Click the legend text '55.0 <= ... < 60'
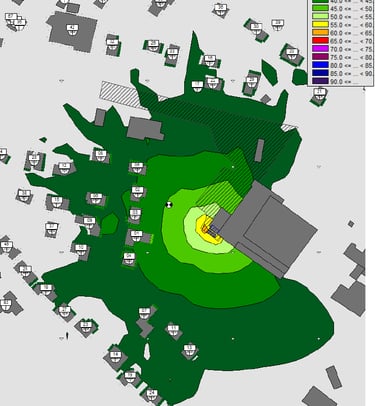 [351, 25]
